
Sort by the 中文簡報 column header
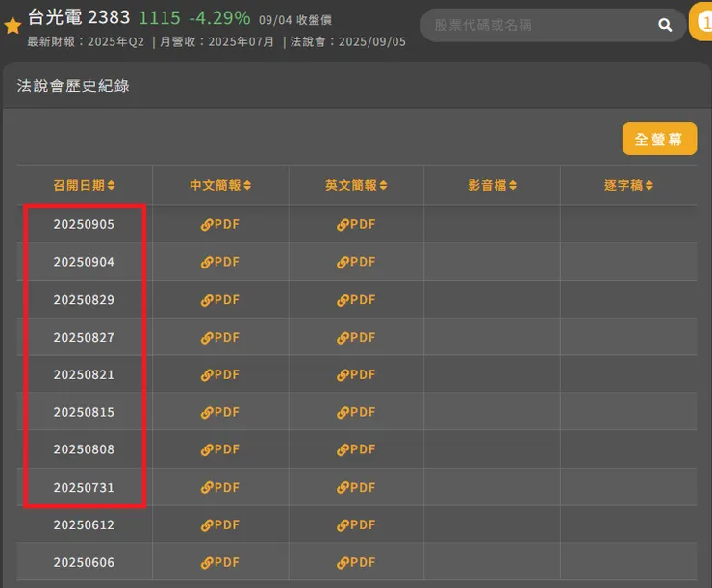pos(220,185)
